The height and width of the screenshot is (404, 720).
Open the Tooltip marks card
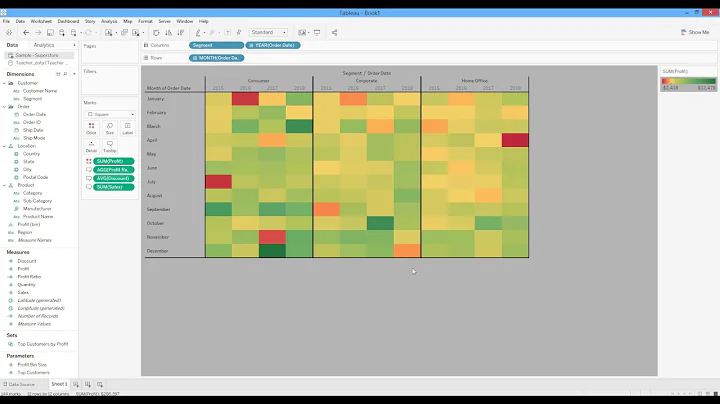[110, 146]
